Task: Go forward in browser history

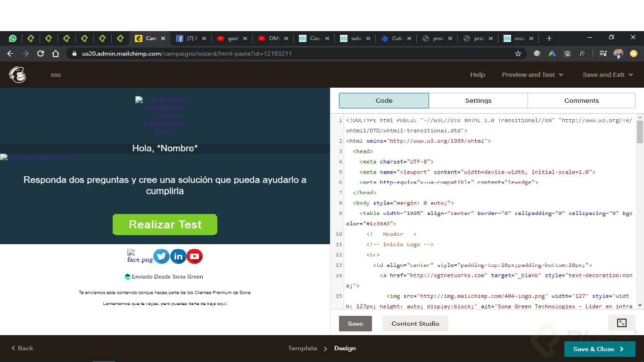Action: click(x=25, y=54)
